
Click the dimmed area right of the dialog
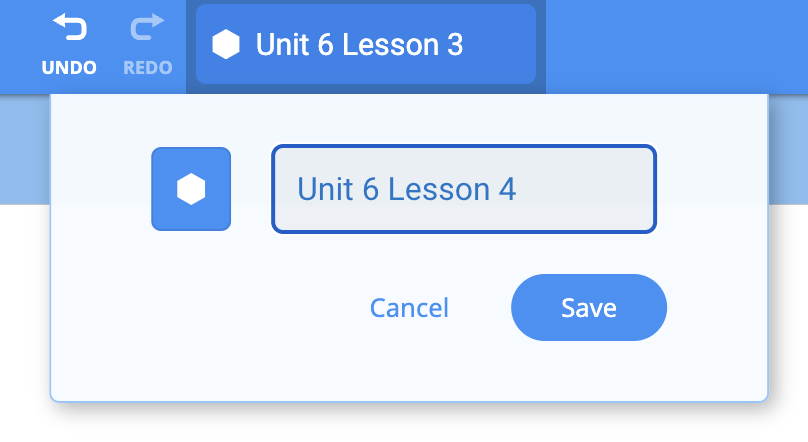(788, 150)
